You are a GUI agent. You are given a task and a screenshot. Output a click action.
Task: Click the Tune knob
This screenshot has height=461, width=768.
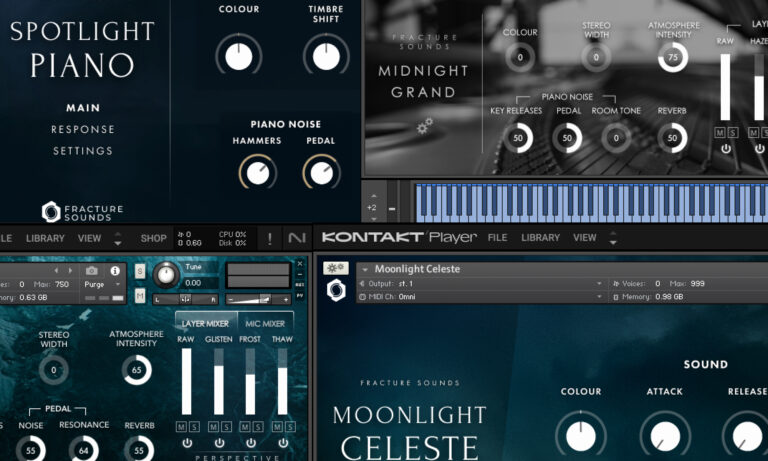(166, 275)
